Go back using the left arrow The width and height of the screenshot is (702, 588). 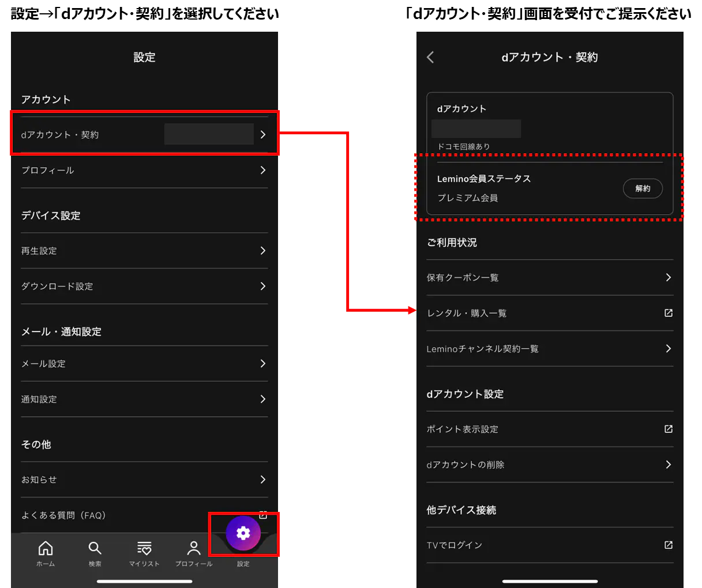(430, 57)
